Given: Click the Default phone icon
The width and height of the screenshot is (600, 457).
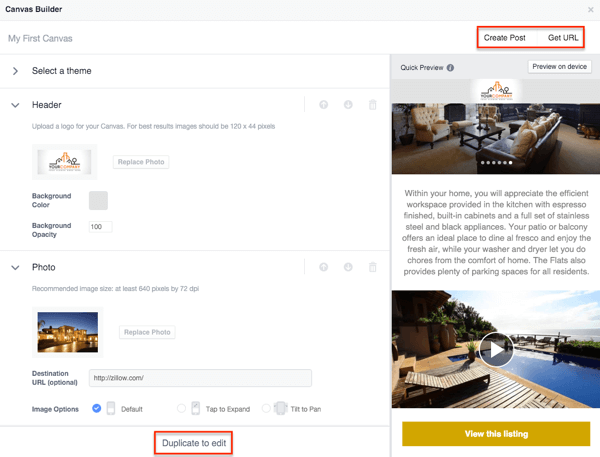Looking at the screenshot, I should pyautogui.click(x=111, y=408).
